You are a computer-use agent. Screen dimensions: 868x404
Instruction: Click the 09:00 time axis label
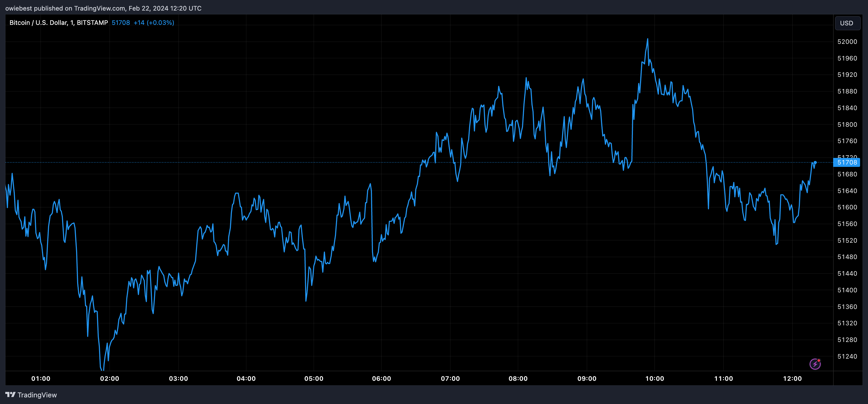tap(587, 378)
